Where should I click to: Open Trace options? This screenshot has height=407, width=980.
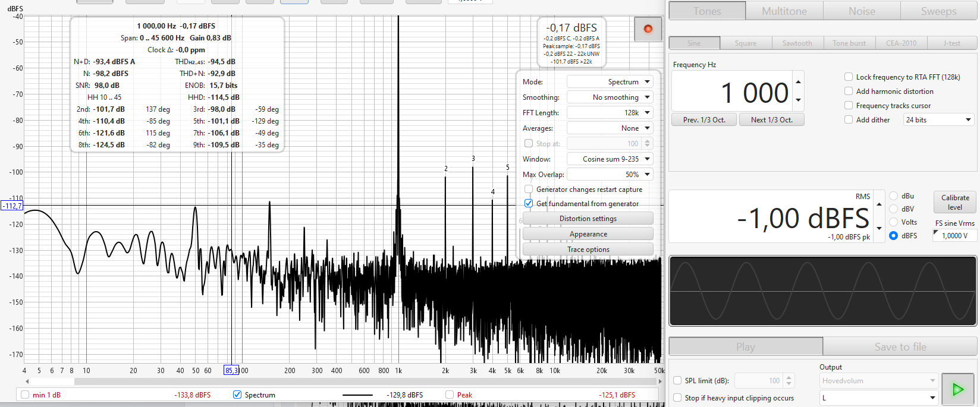[588, 249]
